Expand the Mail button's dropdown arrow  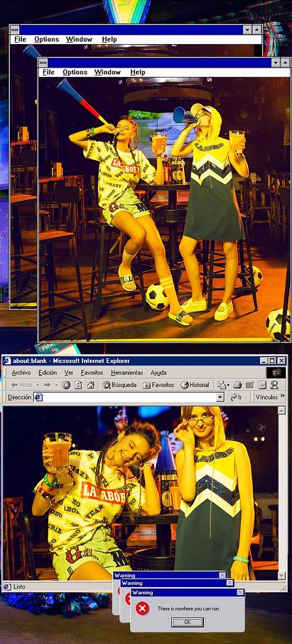click(x=228, y=385)
